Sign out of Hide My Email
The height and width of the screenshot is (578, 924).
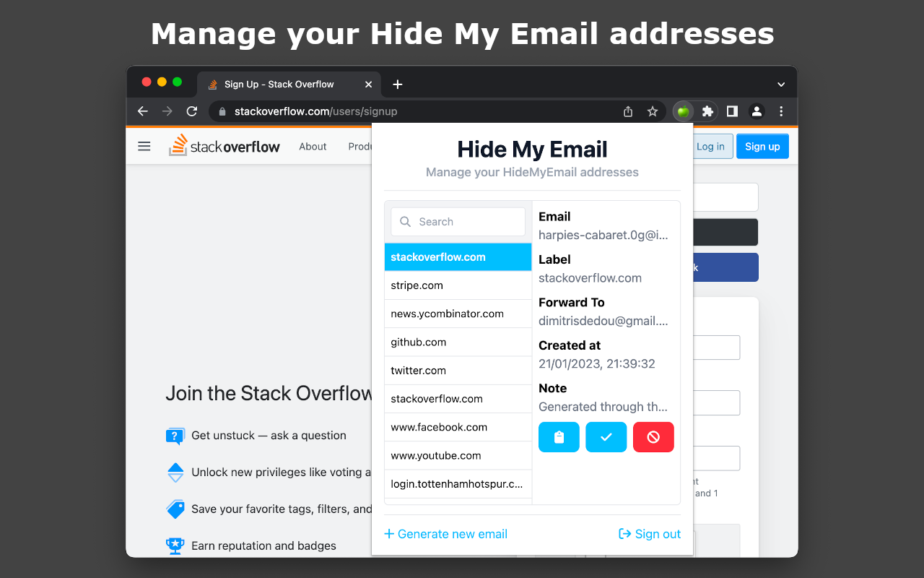[649, 534]
